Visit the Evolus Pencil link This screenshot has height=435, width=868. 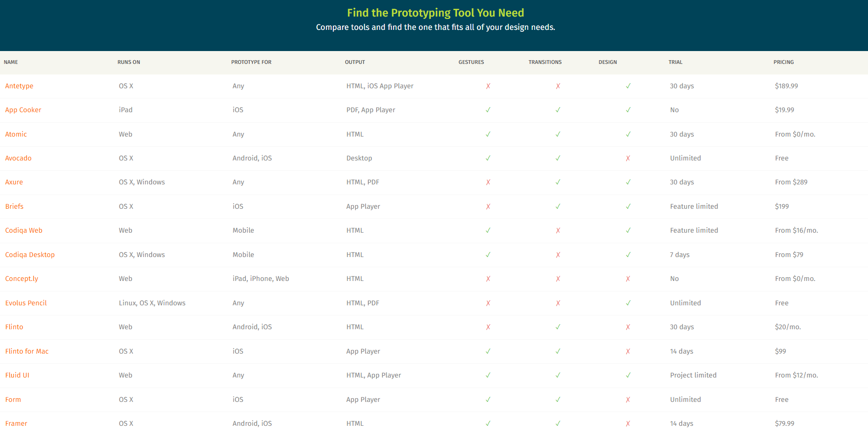pyautogui.click(x=26, y=303)
